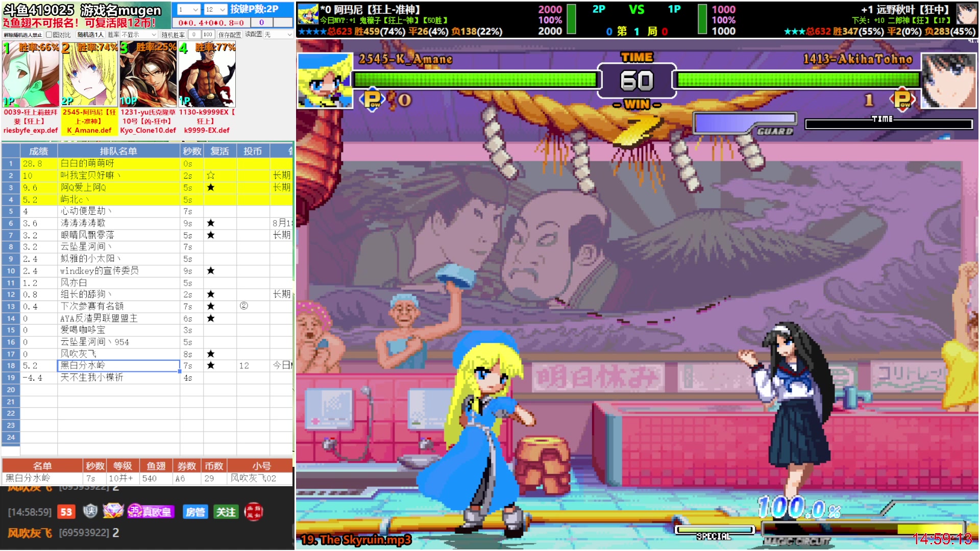The image size is (980, 551).
Task: Click the right player Pow icon
Action: (902, 99)
